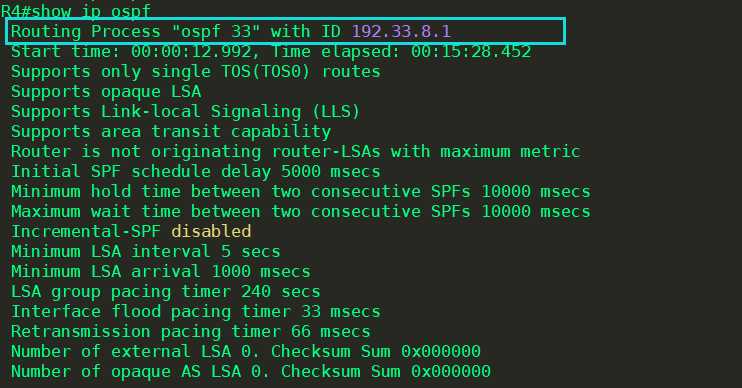Click the 'Number of opaque AS LSA' line
This screenshot has height=388, width=742.
(x=251, y=372)
